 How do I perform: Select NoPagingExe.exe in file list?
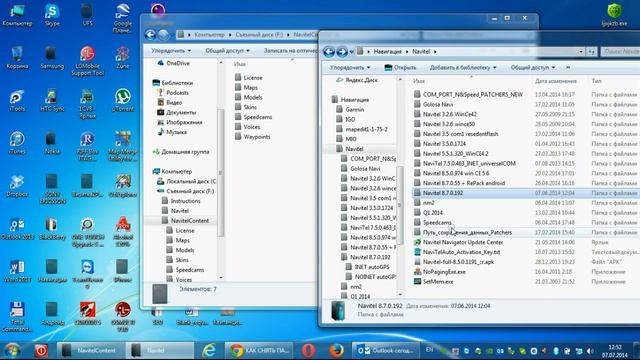[444, 272]
